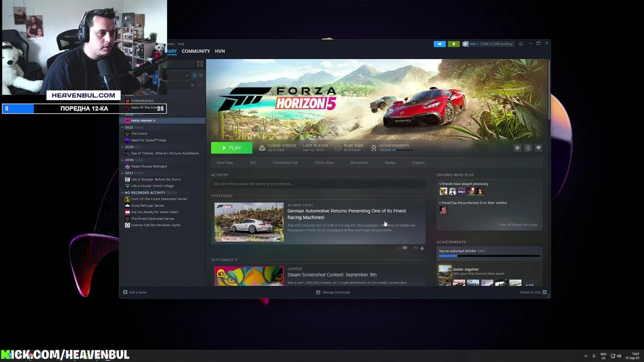Switch to Big Picture mode icon
Viewport: 644px width, 362px height.
[521, 44]
